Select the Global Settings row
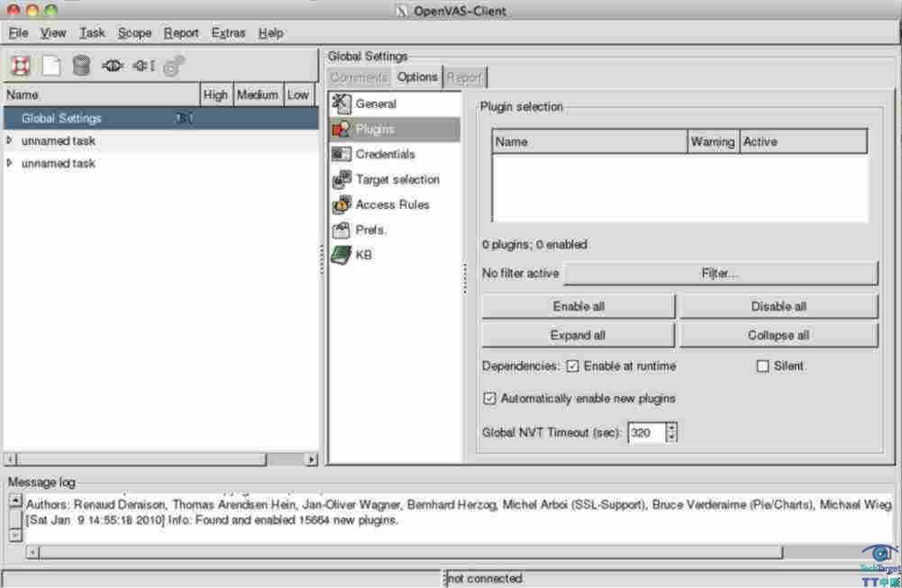This screenshot has width=902, height=588. [161, 118]
